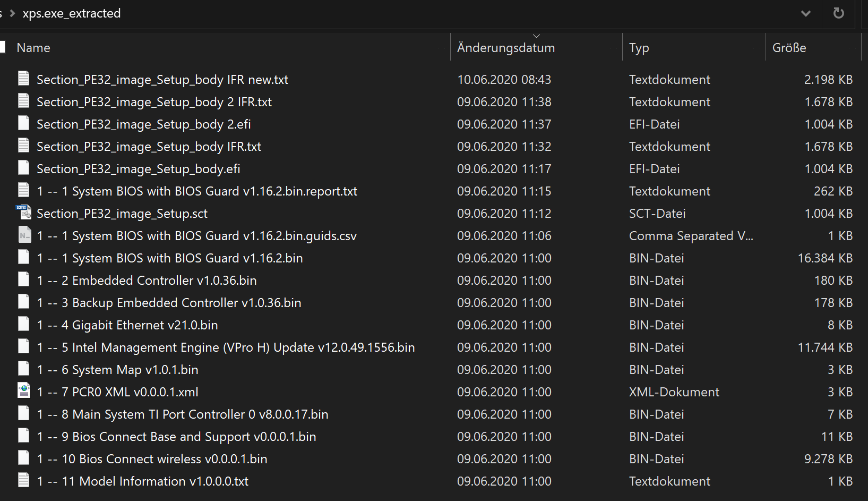
Task: Click the Comma Separated V... type cell
Action: (x=691, y=236)
